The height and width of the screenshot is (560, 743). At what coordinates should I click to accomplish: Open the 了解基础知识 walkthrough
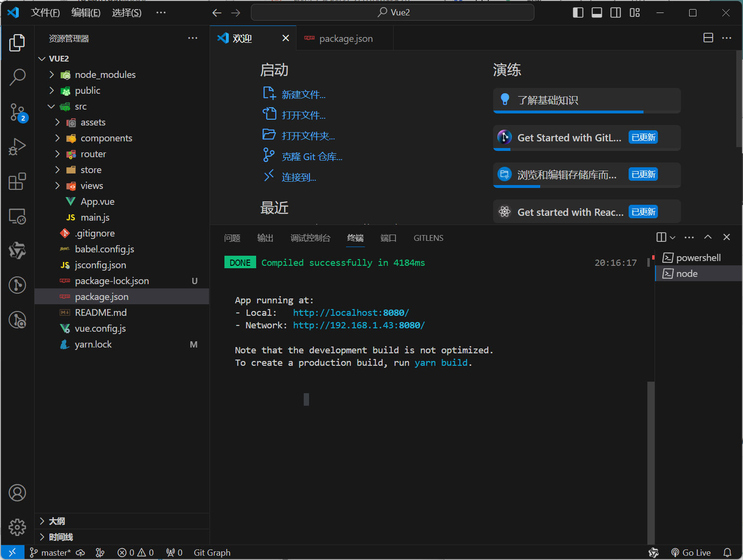[x=587, y=100]
